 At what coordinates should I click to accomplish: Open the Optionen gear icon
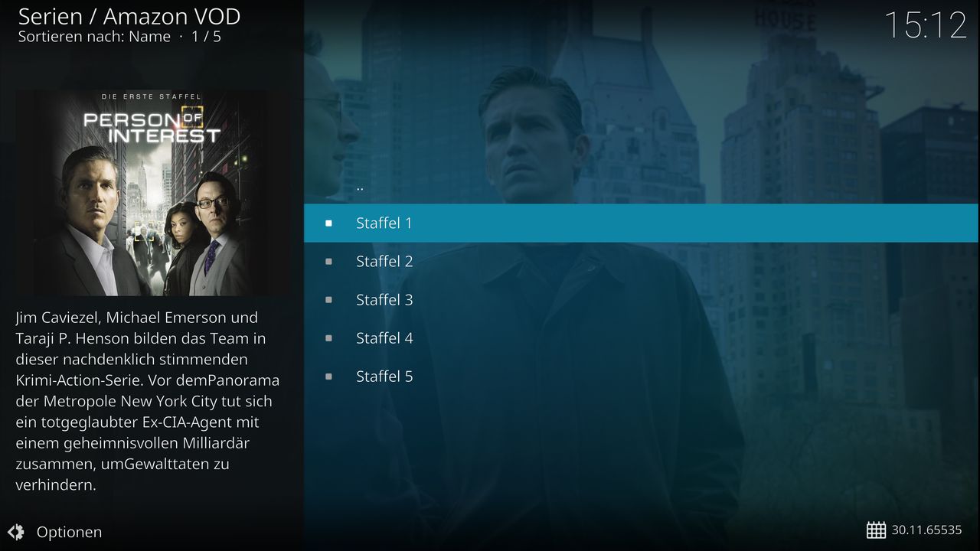(15, 532)
